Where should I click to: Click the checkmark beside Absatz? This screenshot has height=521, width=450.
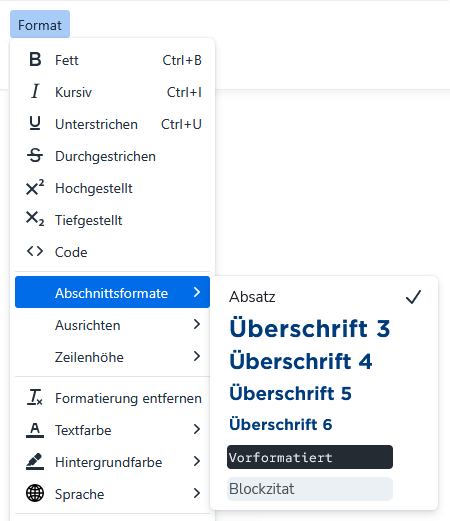(x=413, y=297)
